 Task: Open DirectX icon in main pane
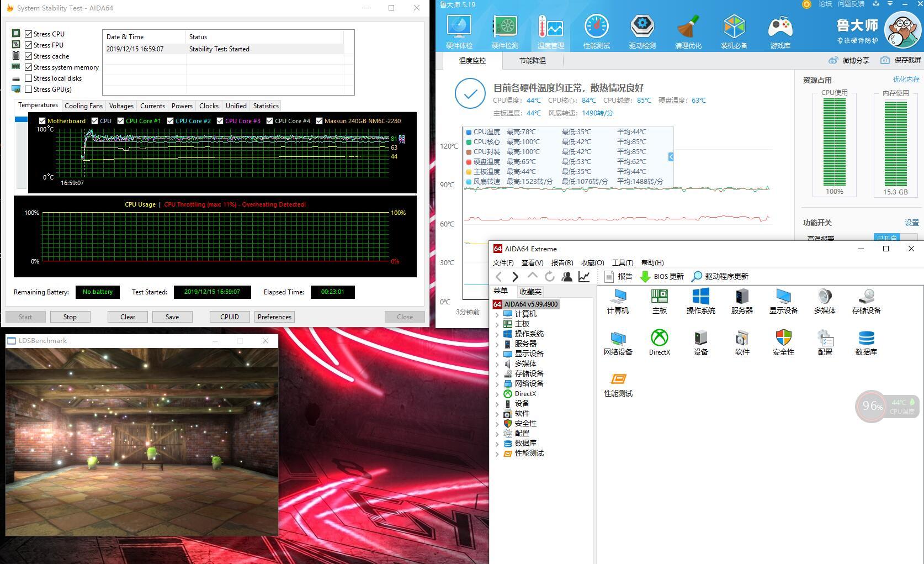click(x=660, y=343)
